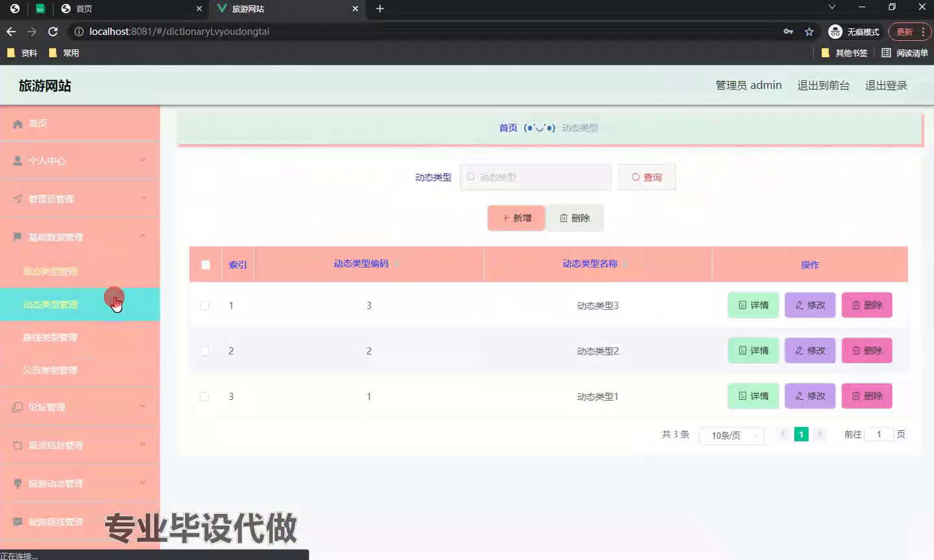Open 景点类型管理 submenu item
934x560 pixels.
tap(80, 272)
